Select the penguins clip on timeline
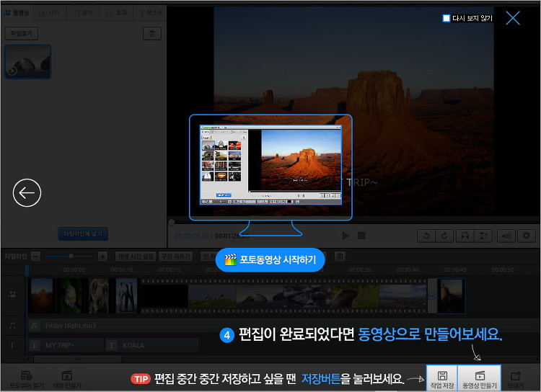 126,296
